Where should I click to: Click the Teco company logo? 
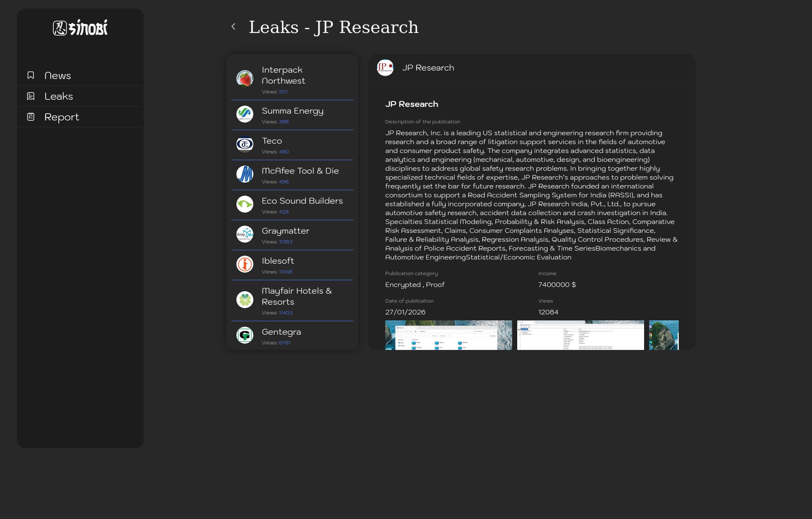click(244, 144)
